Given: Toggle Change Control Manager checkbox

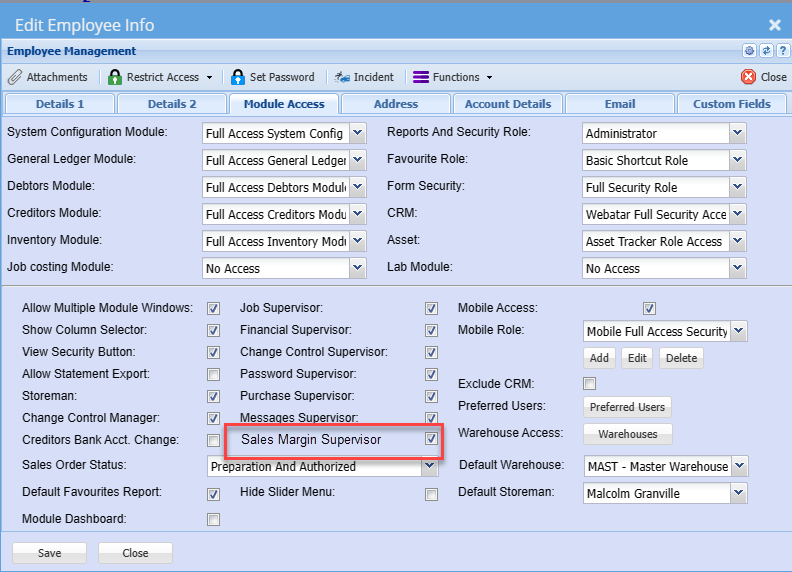Looking at the screenshot, I should (214, 418).
